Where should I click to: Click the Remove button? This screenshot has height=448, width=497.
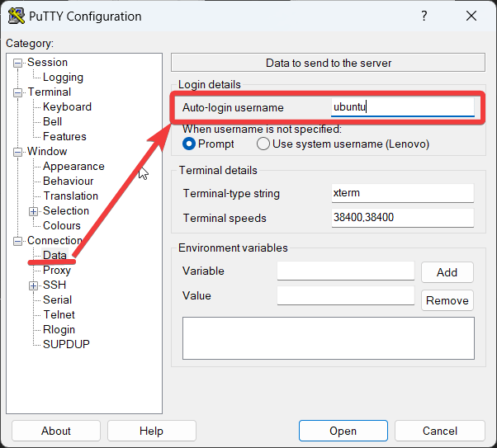pos(447,300)
